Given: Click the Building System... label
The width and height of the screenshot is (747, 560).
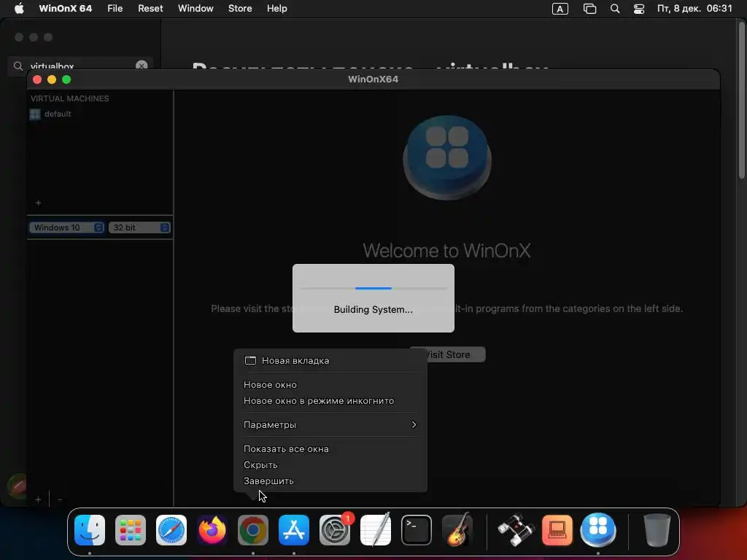Looking at the screenshot, I should coord(373,309).
